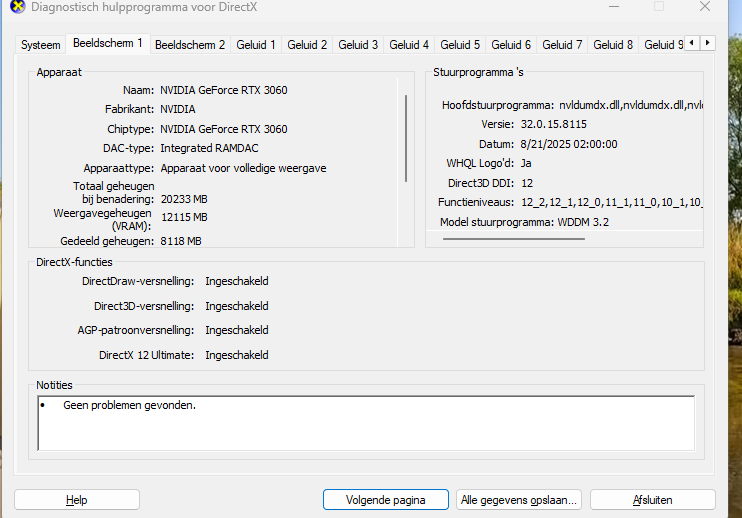Click the Stuurprogramma's horizontal scrollbar
Viewport: 742px width, 518px height.
point(513,239)
